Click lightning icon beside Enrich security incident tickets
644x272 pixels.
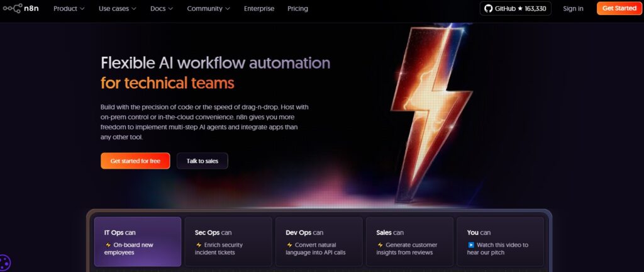pos(199,245)
